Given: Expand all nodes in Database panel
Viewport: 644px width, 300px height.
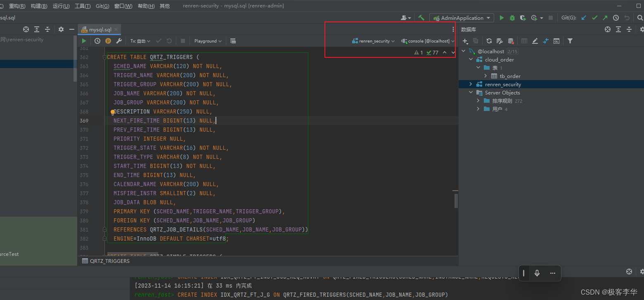Looking at the screenshot, I should (x=618, y=29).
